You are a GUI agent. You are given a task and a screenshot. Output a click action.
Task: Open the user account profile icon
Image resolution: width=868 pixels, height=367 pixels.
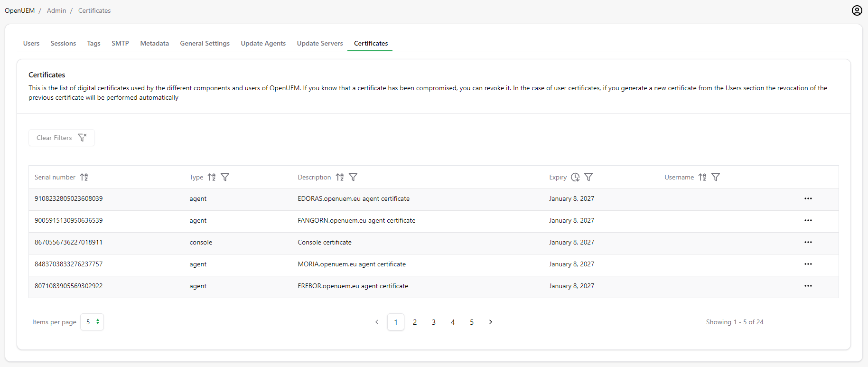[857, 10]
